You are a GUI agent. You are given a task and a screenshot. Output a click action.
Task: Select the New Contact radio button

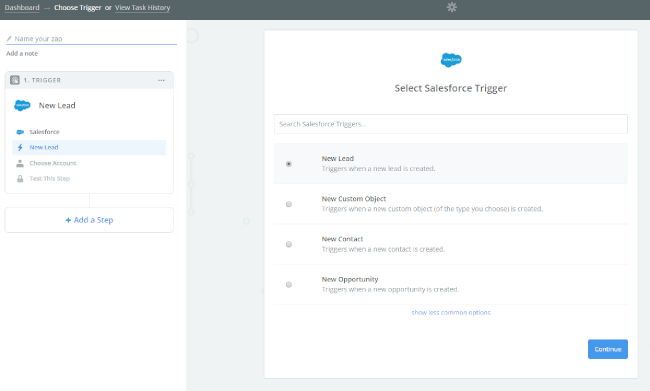pos(289,244)
